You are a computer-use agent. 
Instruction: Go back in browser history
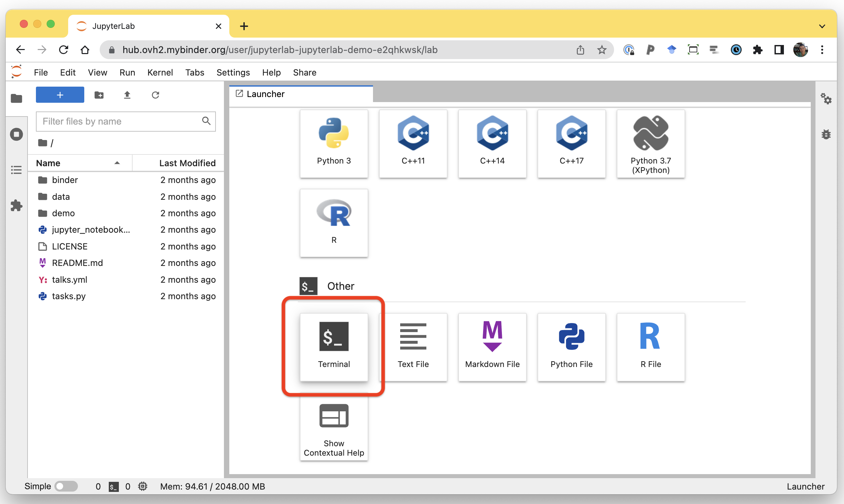pos(20,50)
